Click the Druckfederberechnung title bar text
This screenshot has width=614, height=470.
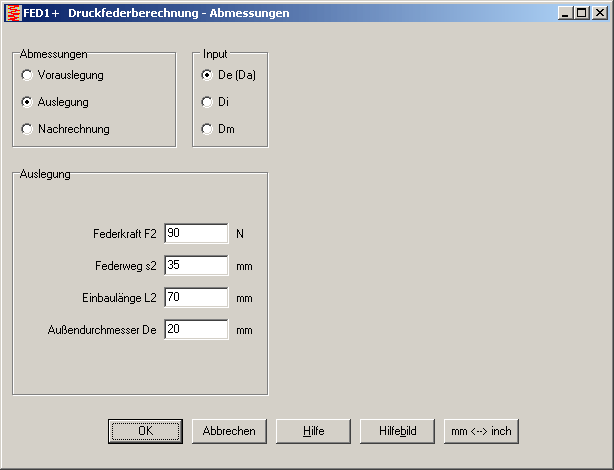178,13
